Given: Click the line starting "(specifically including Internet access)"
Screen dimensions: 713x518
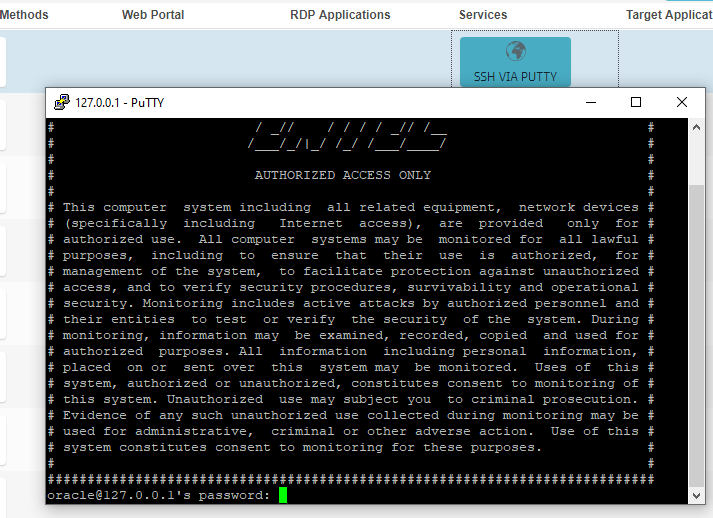Looking at the screenshot, I should pyautogui.click(x=351, y=223).
